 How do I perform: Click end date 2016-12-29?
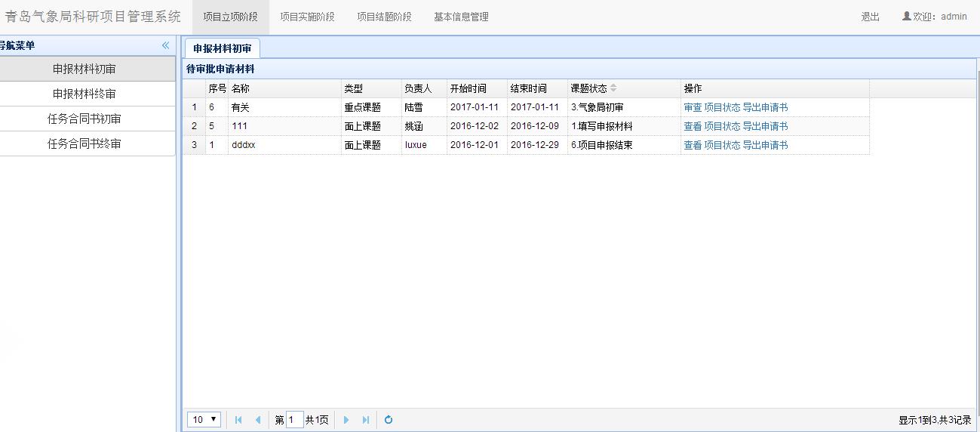point(537,145)
